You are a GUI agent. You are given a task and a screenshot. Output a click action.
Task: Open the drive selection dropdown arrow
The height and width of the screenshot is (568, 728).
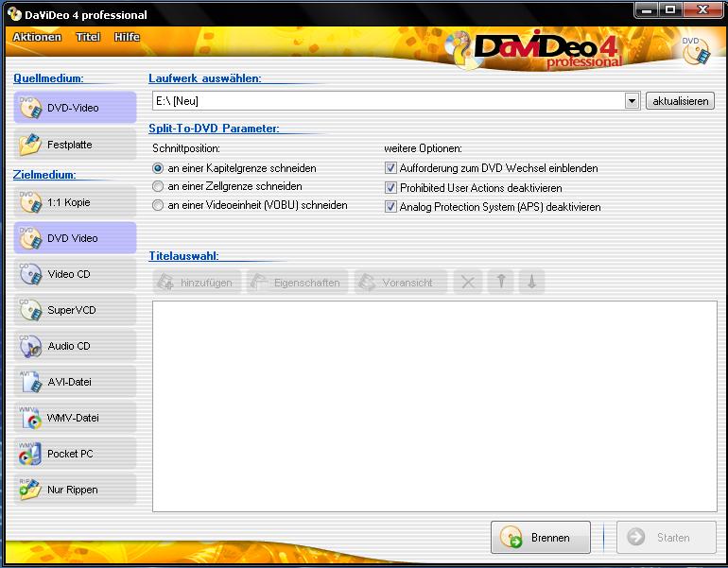[x=632, y=101]
